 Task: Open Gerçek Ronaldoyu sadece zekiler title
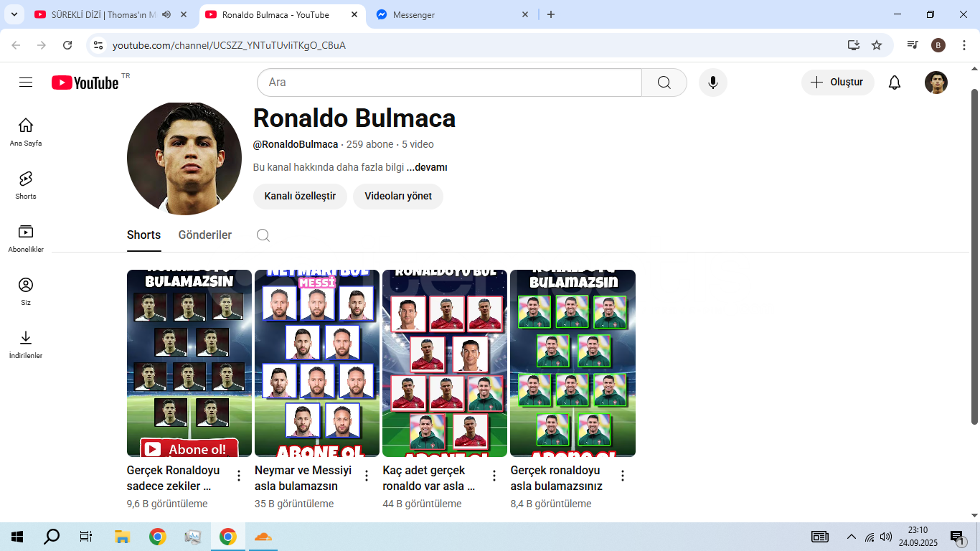(174, 478)
